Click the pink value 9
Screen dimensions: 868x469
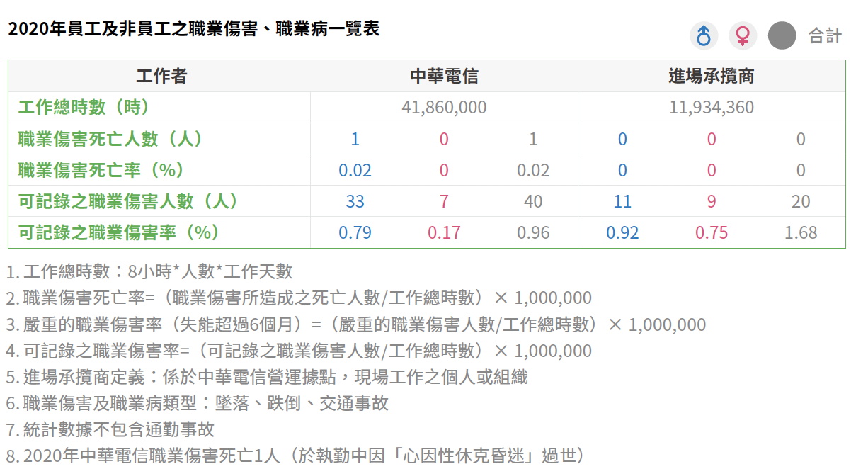click(x=712, y=201)
